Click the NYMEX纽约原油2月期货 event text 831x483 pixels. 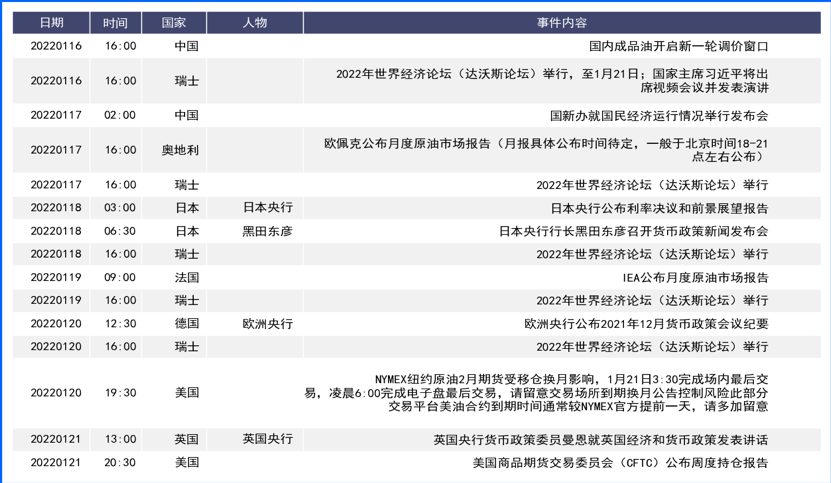pos(536,393)
